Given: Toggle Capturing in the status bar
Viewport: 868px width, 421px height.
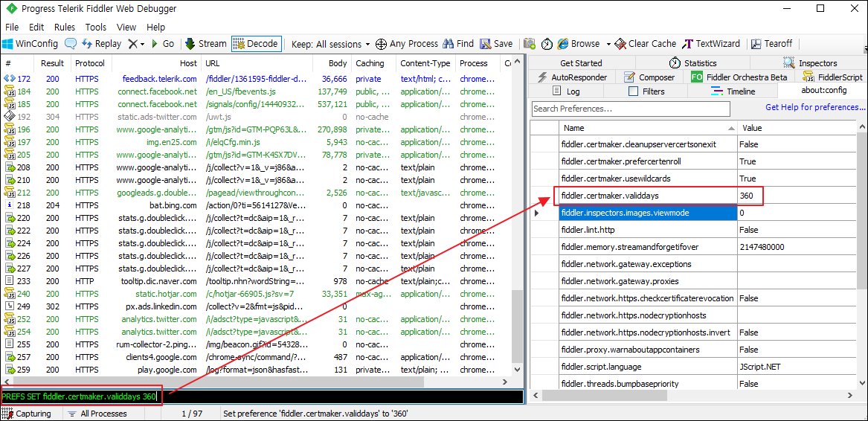Looking at the screenshot, I should 27,414.
